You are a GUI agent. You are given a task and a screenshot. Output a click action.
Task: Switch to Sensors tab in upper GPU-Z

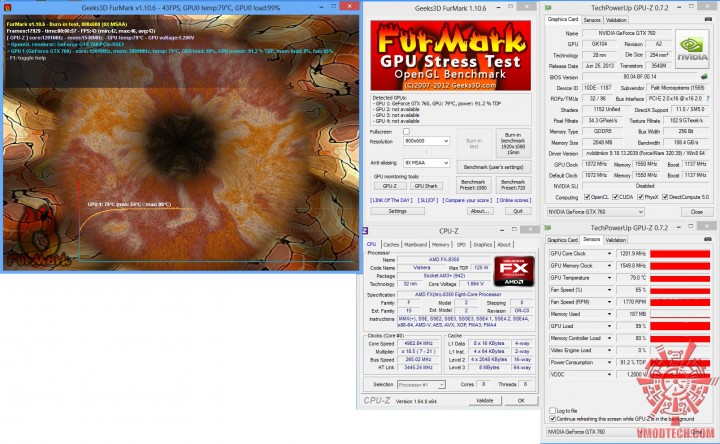(x=592, y=20)
